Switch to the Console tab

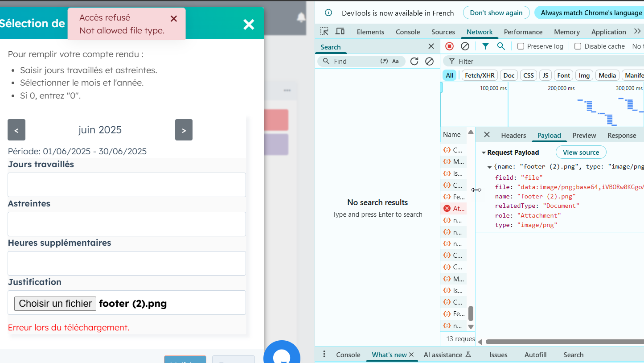coord(407,32)
